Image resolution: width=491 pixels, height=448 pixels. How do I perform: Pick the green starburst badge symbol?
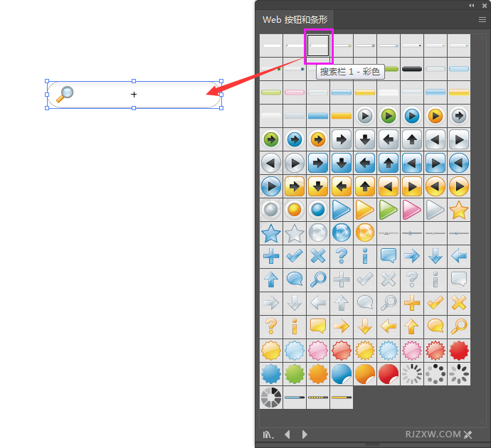tap(295, 373)
